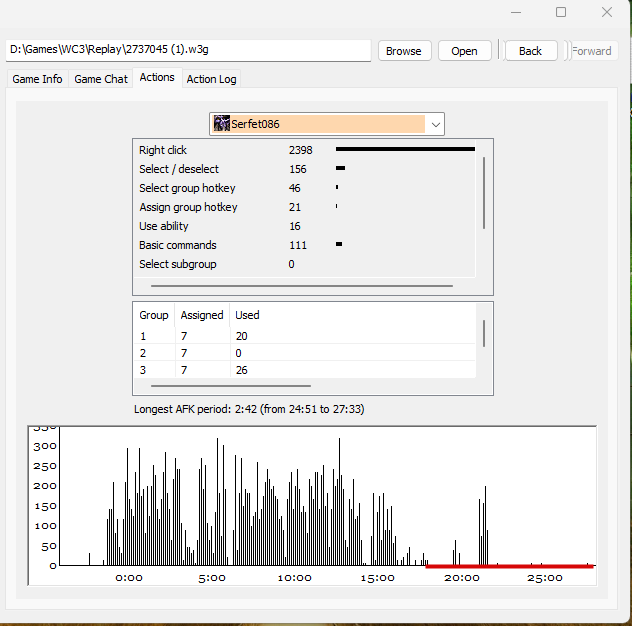Click the actions list horizontal scrollbar
The width and height of the screenshot is (632, 626).
(302, 286)
